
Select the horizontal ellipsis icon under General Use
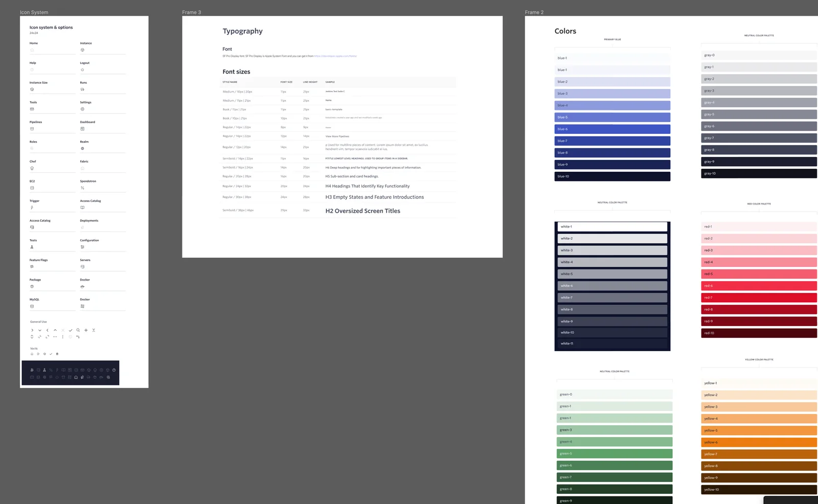pyautogui.click(x=55, y=337)
